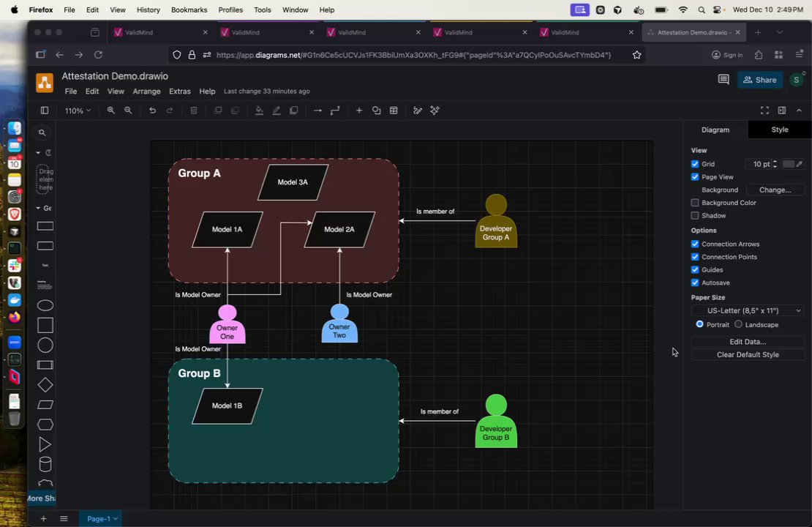
Task: Select the triangle shape in sidebar
Action: coord(45,444)
